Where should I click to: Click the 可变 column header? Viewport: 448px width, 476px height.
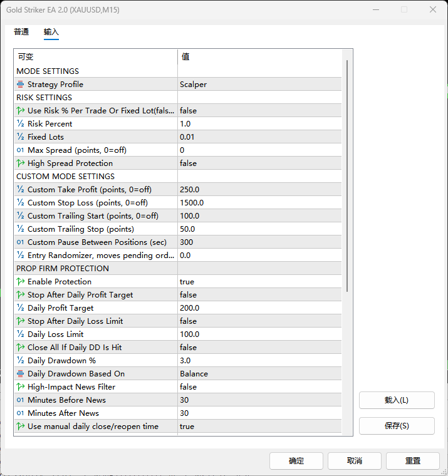(x=96, y=57)
